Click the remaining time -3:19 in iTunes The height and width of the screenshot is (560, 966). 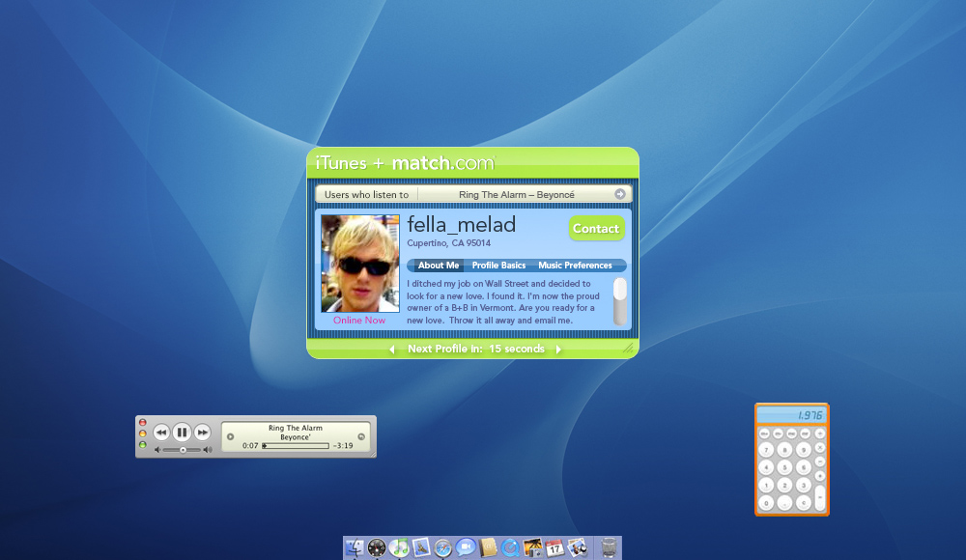click(343, 445)
